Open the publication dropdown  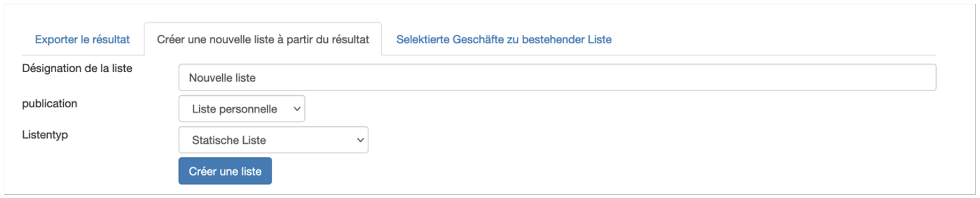point(242,109)
